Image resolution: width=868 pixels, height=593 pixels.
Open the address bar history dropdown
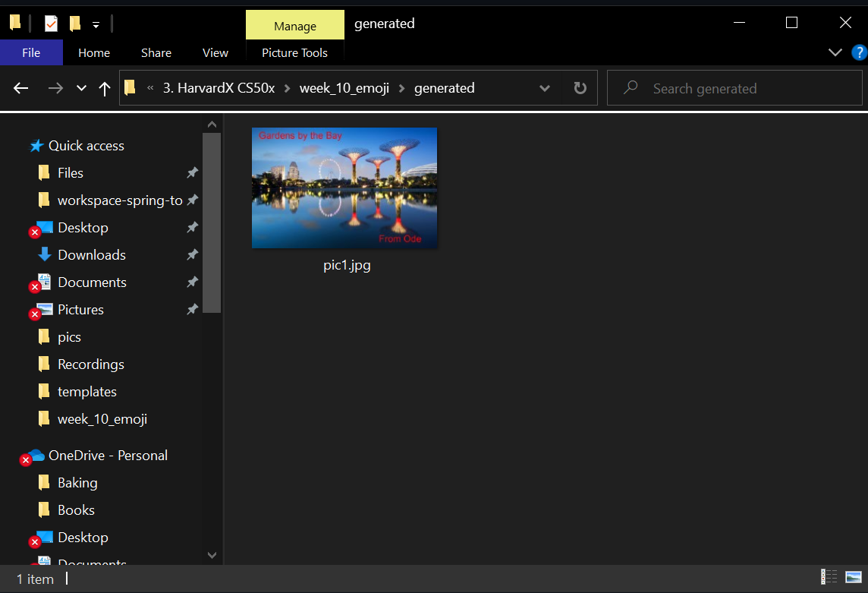pyautogui.click(x=545, y=87)
